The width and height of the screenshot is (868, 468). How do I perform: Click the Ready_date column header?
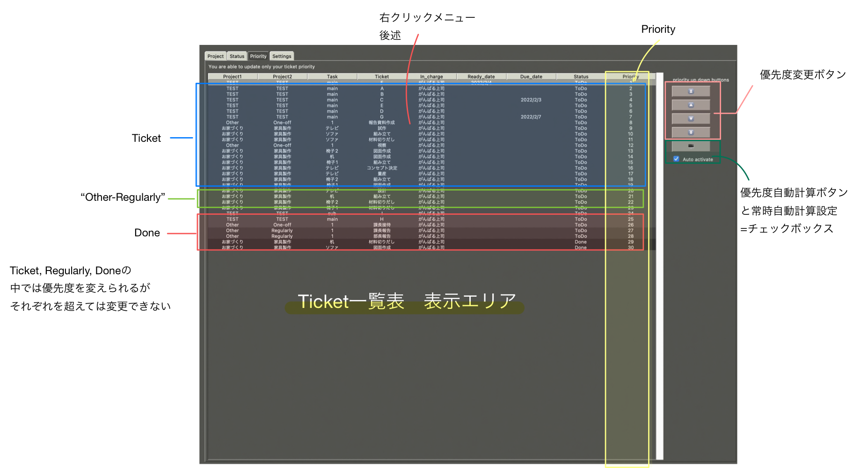[481, 77]
